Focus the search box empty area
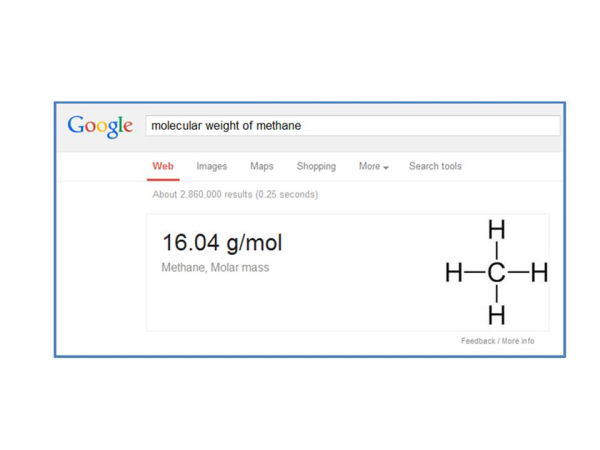The height and width of the screenshot is (450, 600). click(429, 126)
